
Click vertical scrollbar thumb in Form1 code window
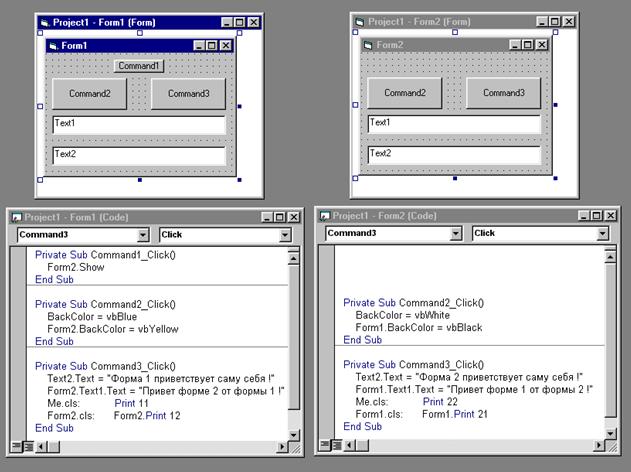(294, 337)
